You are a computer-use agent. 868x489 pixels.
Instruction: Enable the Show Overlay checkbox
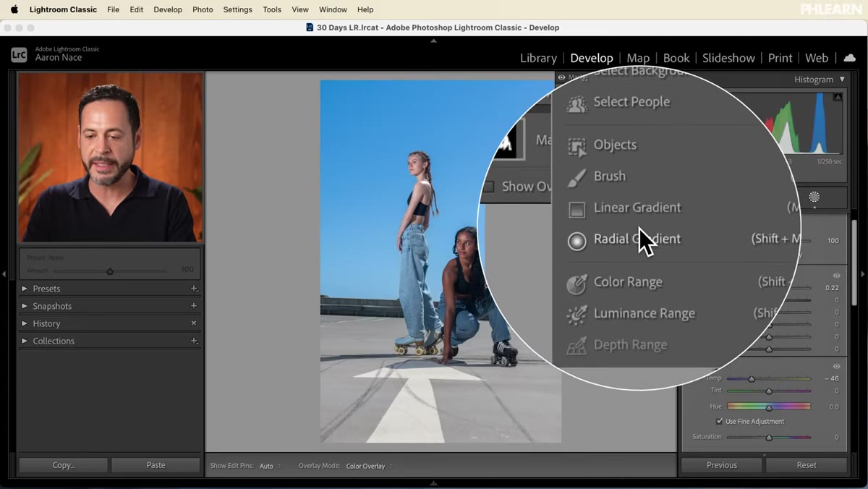(x=488, y=187)
